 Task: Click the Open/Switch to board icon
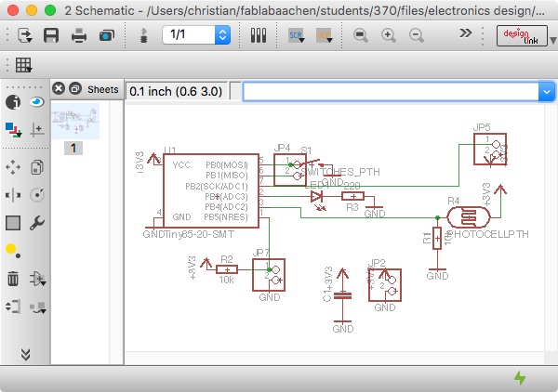(24, 35)
